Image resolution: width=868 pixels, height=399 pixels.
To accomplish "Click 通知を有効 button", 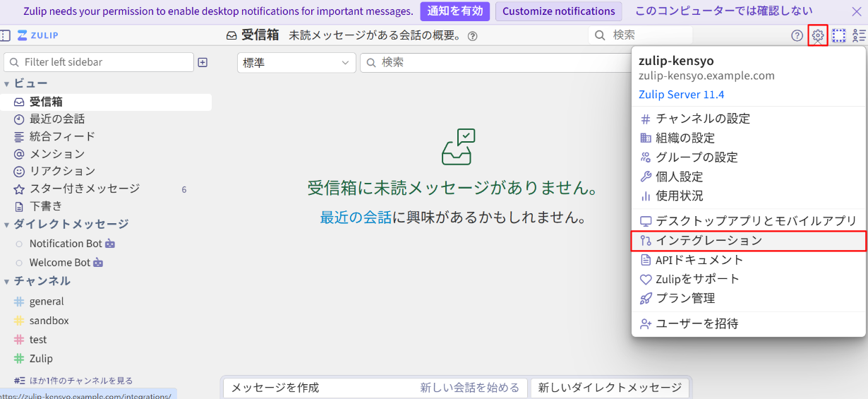I will [x=455, y=11].
